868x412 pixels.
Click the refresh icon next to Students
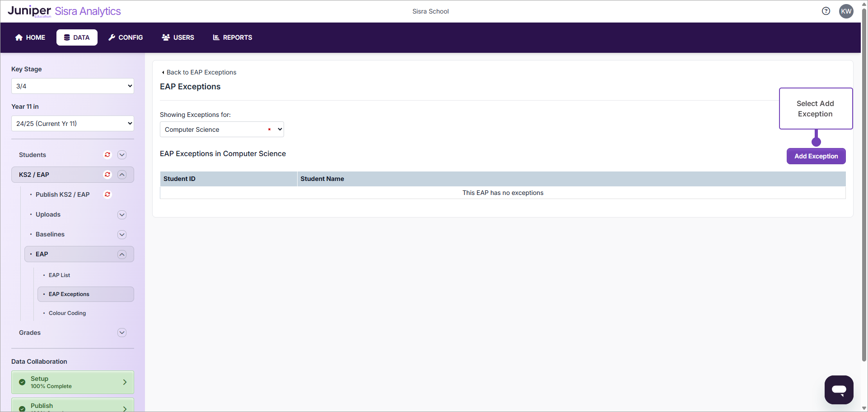(107, 155)
